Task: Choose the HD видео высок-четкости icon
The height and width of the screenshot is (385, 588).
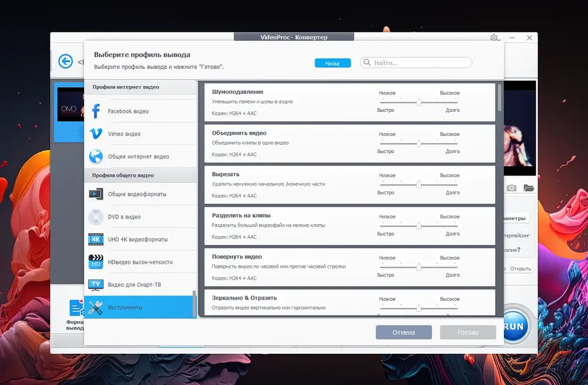Action: [x=96, y=262]
